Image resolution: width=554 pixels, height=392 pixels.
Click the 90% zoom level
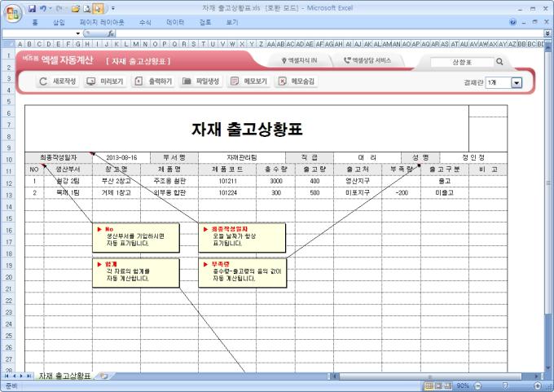(x=463, y=386)
